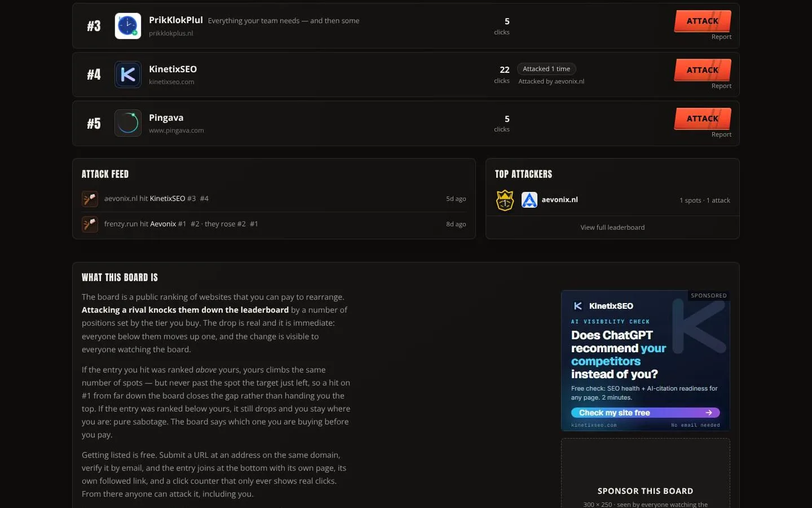Click the hammer icon beside frenzy.run hit Aevonix
Viewport: 812px width, 508px height.
click(90, 224)
